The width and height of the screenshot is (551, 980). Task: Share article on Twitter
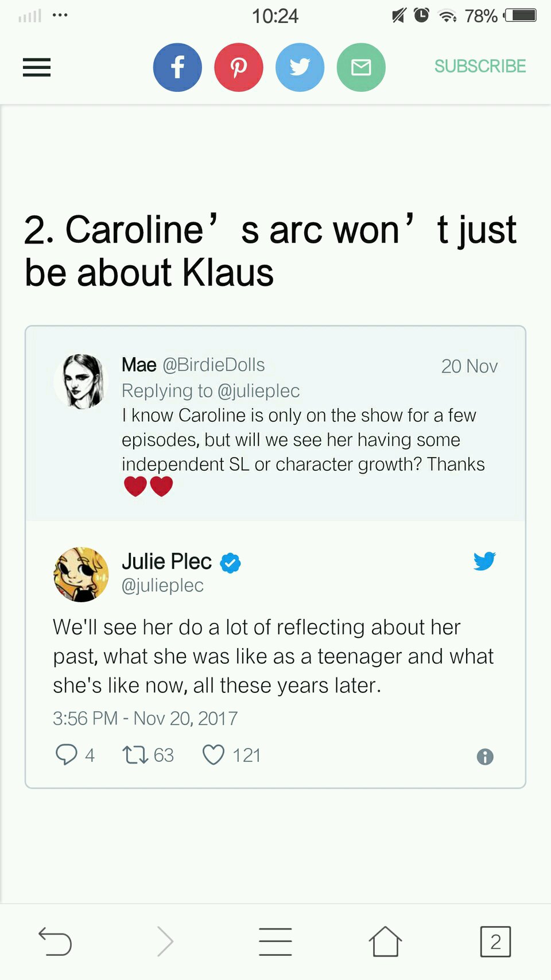pos(300,67)
